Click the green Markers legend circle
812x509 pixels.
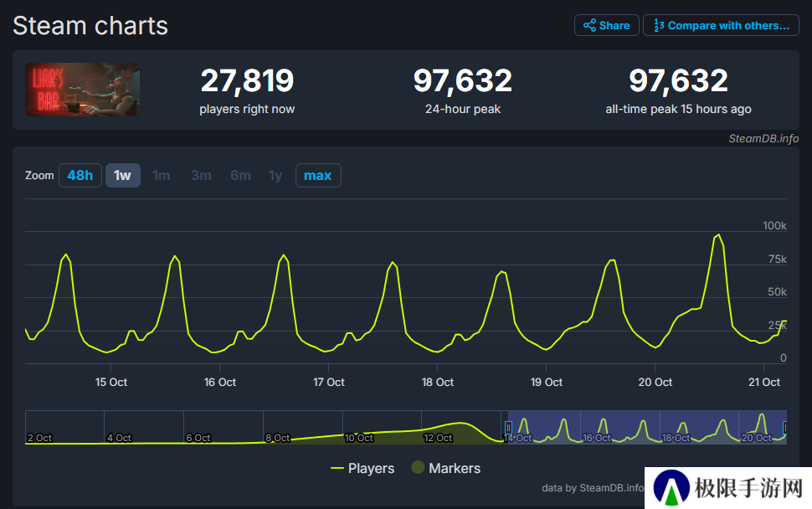418,468
